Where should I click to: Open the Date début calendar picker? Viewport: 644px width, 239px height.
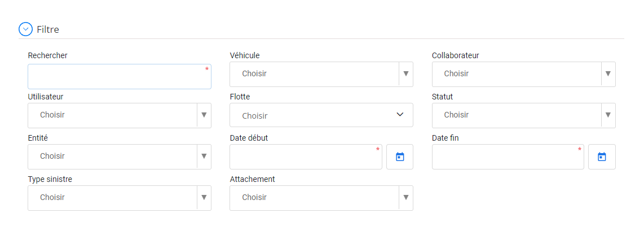[400, 157]
